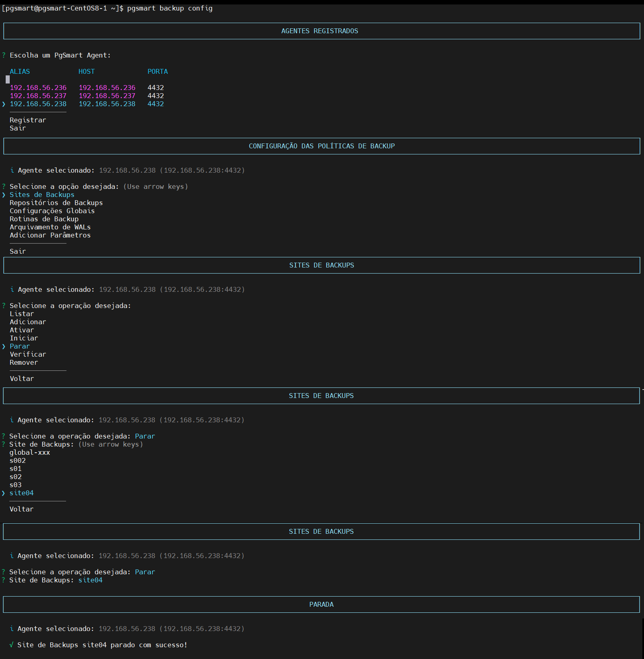The height and width of the screenshot is (659, 644).
Task: Click answered site value site04
Action: point(90,580)
